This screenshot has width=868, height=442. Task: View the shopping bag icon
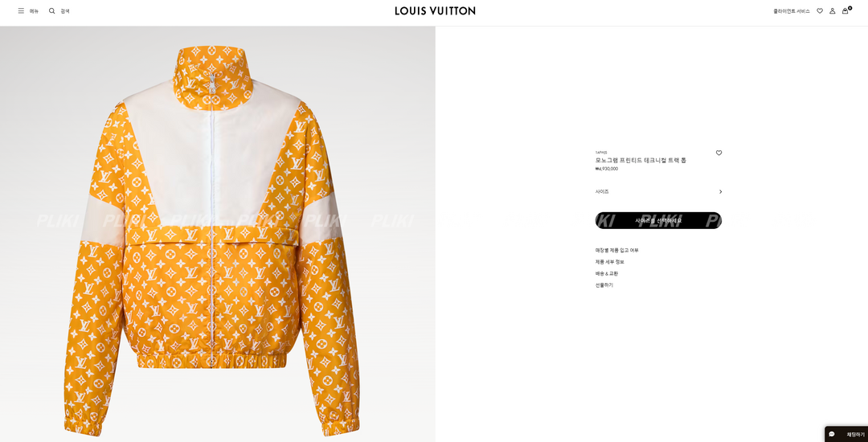(845, 10)
